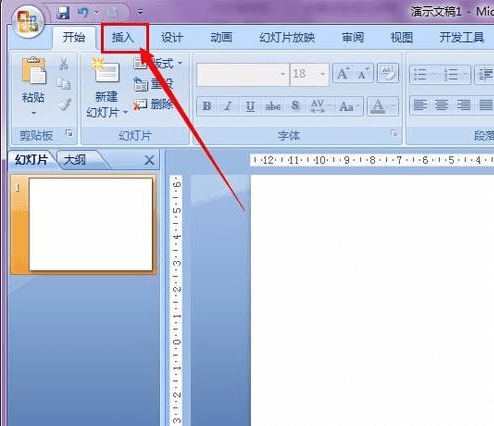Clear all text formatting

click(x=388, y=73)
